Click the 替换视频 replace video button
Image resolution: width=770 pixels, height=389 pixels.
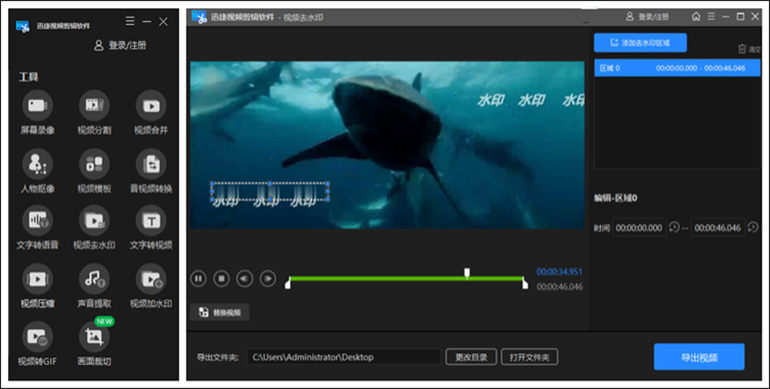[220, 312]
